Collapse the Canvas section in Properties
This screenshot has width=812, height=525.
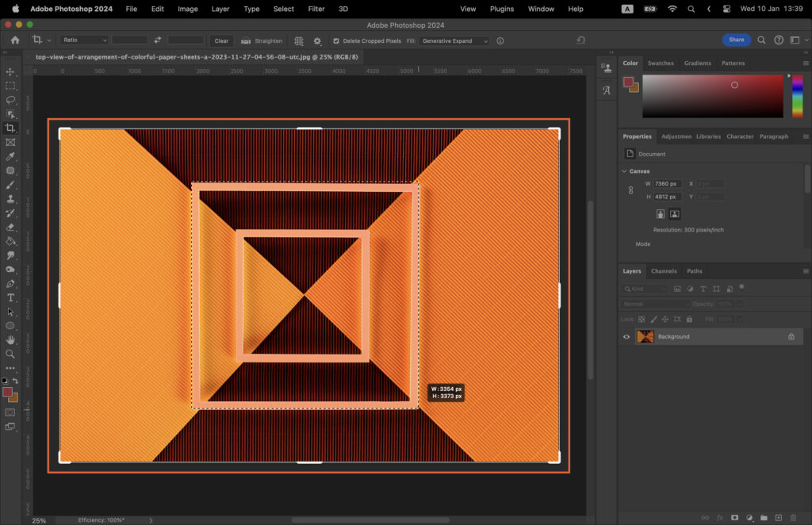click(x=624, y=171)
